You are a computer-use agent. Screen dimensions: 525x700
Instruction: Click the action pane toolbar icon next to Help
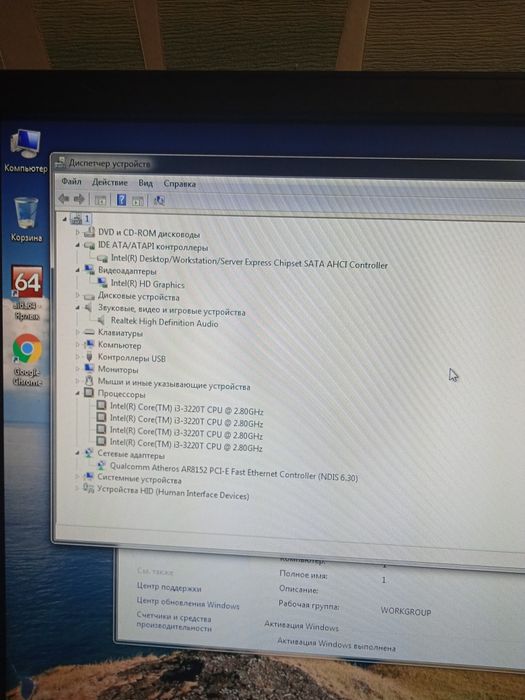(x=138, y=201)
